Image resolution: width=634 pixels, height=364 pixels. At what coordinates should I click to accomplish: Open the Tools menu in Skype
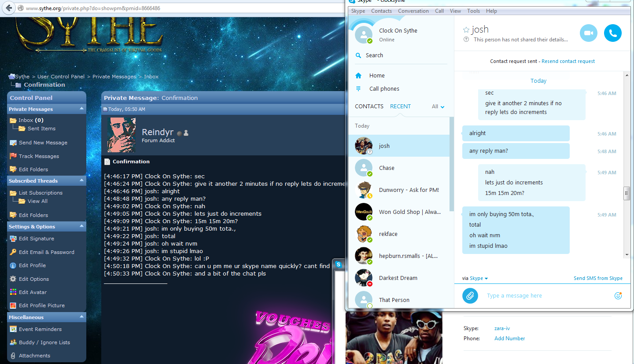pos(474,11)
